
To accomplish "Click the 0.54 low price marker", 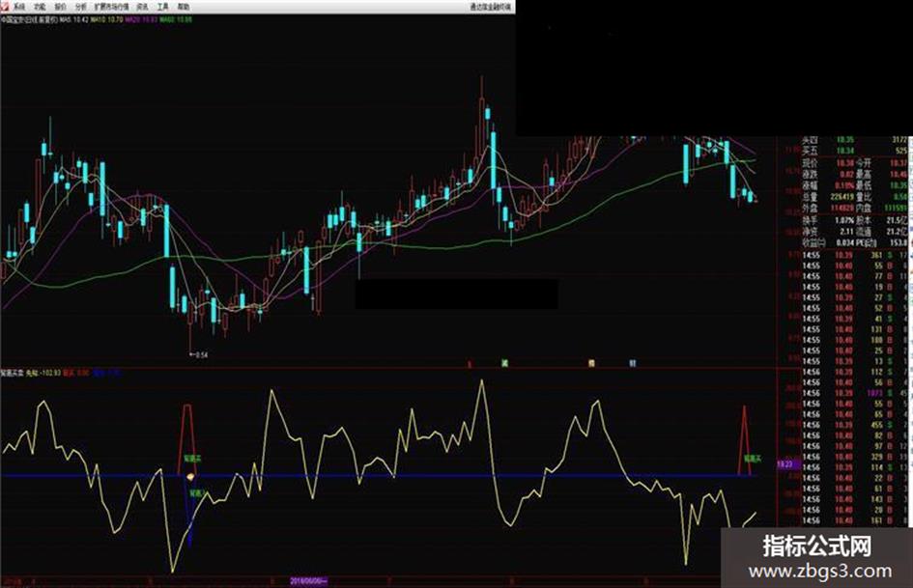I will pos(199,354).
